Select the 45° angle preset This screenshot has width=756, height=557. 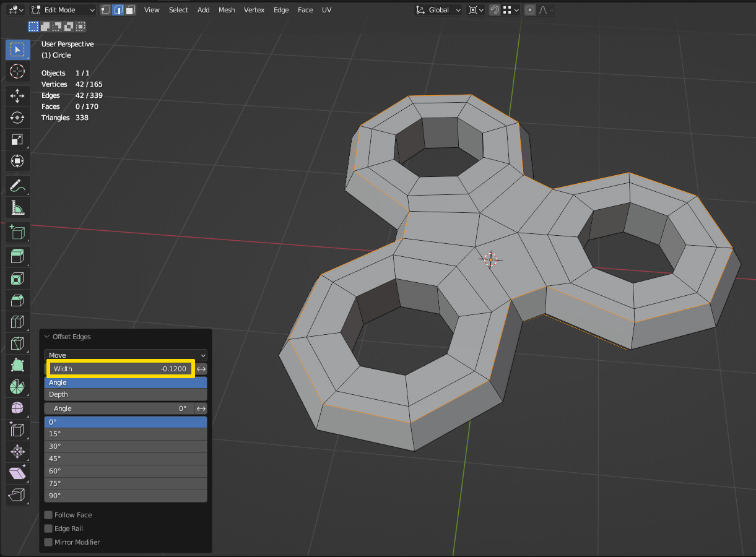[x=125, y=459]
